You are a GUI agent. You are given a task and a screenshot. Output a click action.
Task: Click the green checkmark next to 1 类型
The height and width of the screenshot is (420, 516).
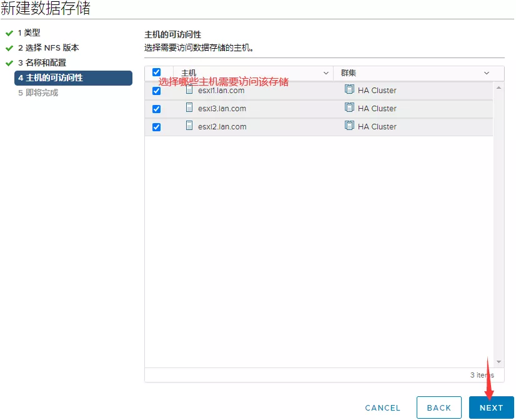point(9,32)
